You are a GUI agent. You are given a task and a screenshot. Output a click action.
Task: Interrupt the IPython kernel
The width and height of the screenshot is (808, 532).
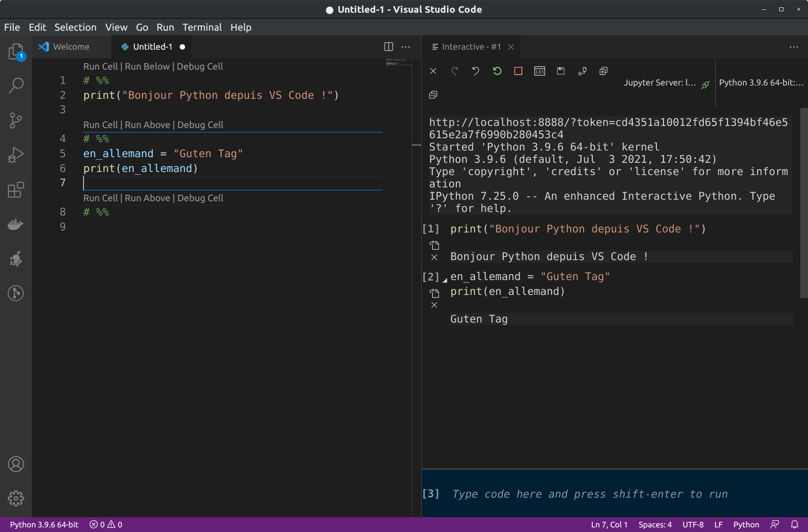coord(519,71)
